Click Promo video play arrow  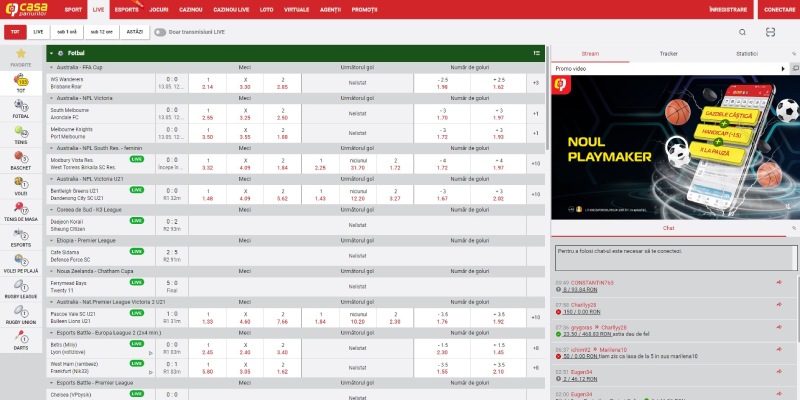click(783, 68)
